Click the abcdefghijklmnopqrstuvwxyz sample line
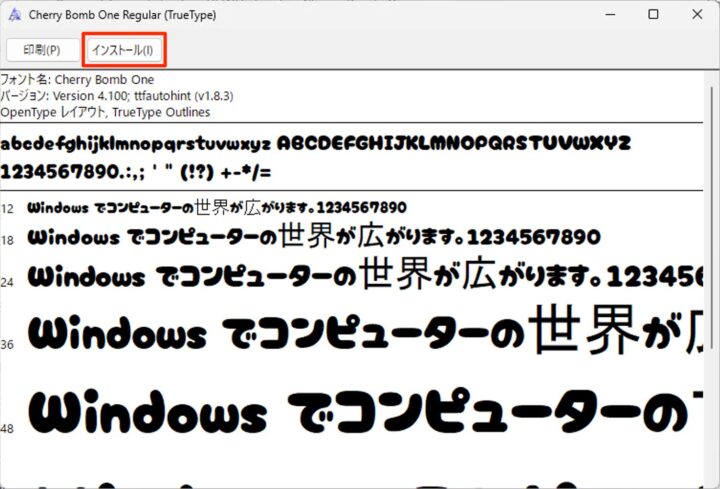The height and width of the screenshot is (489, 720). pyautogui.click(x=315, y=143)
